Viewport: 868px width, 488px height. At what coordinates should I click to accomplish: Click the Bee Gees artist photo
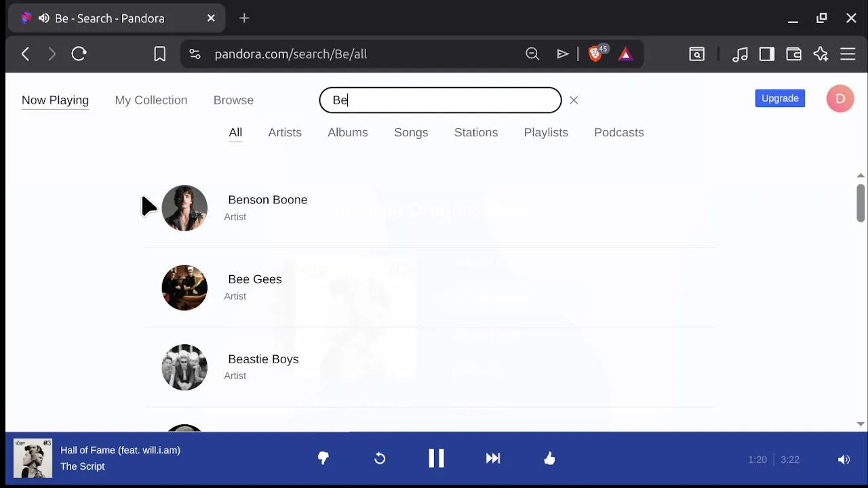pyautogui.click(x=184, y=287)
